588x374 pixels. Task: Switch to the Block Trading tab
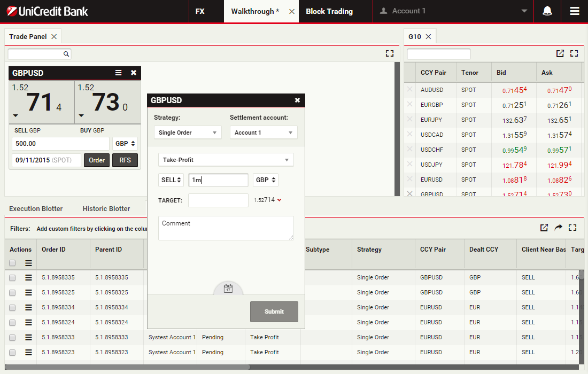point(329,11)
